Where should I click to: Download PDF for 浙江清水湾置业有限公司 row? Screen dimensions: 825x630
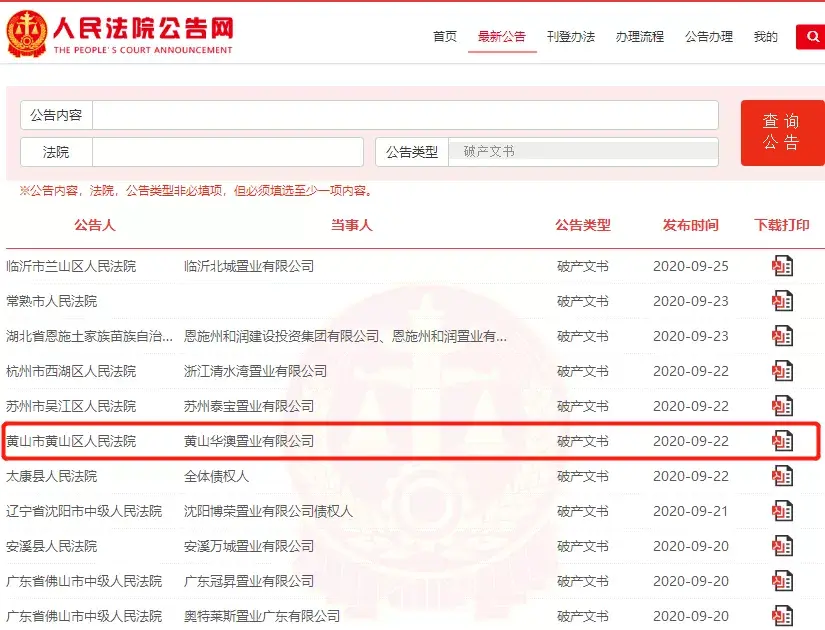pyautogui.click(x=782, y=371)
